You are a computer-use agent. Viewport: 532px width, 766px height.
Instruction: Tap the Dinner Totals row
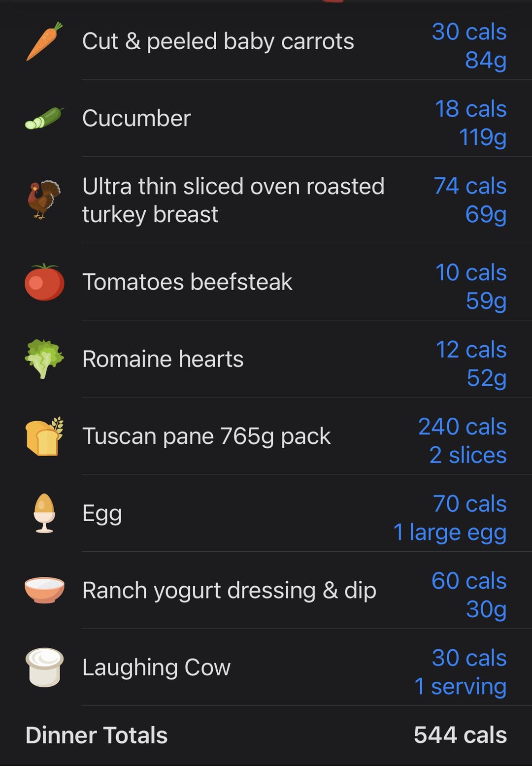(266, 735)
